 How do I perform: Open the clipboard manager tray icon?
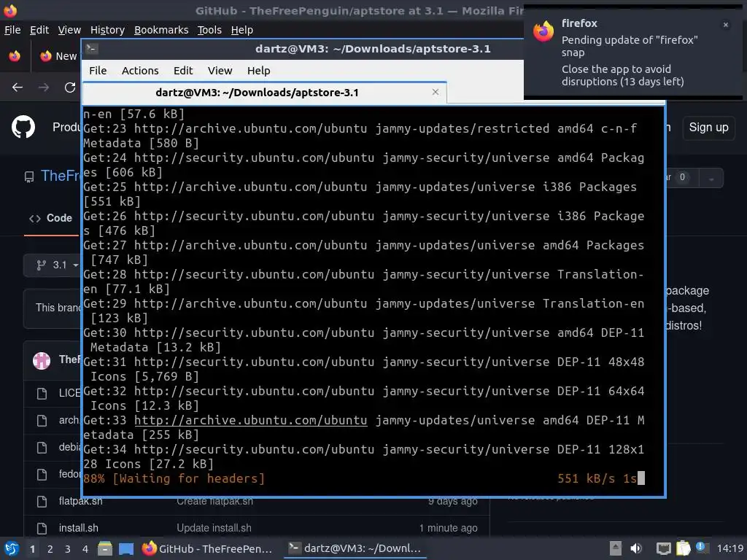[683, 548]
